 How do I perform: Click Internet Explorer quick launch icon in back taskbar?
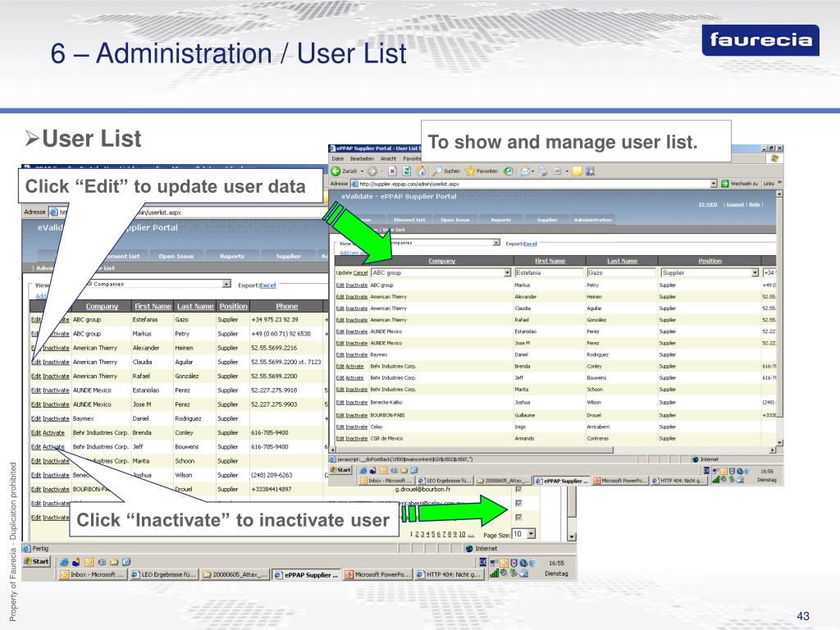coord(64,562)
